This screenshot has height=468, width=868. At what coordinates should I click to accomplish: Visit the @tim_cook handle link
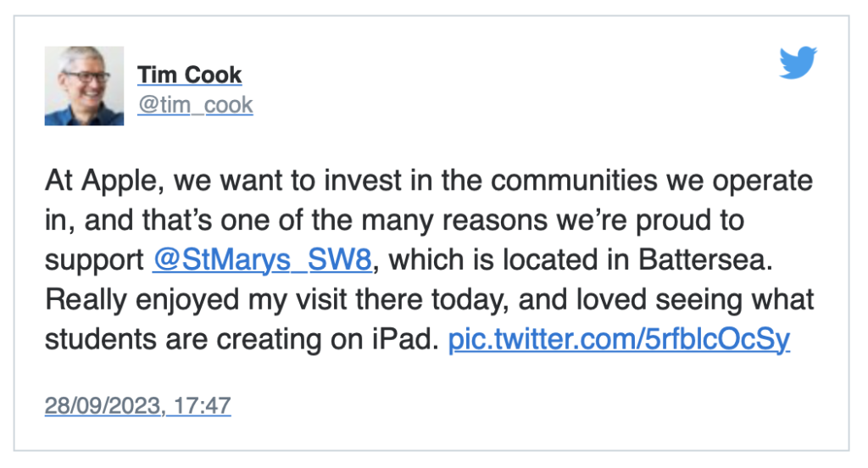196,104
